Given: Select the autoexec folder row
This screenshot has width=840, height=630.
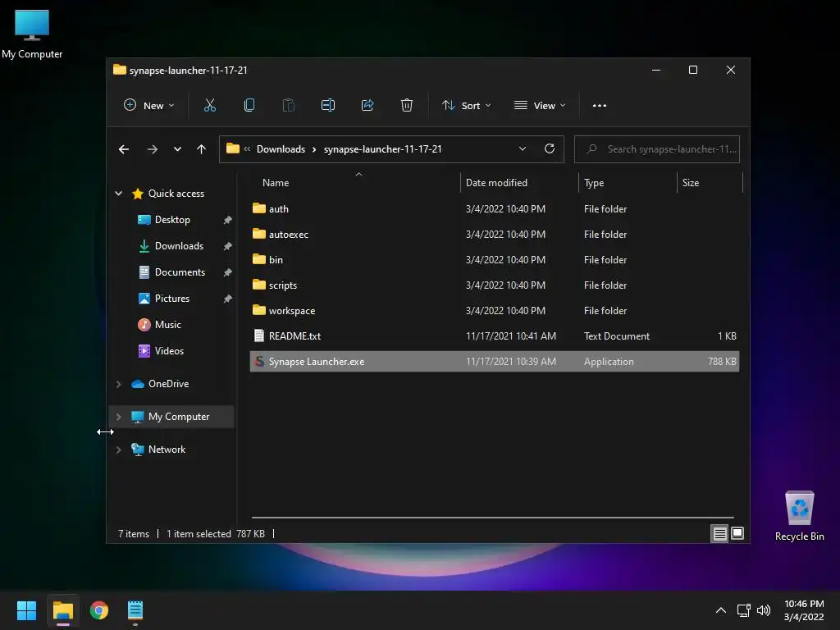Looking at the screenshot, I should (495, 234).
